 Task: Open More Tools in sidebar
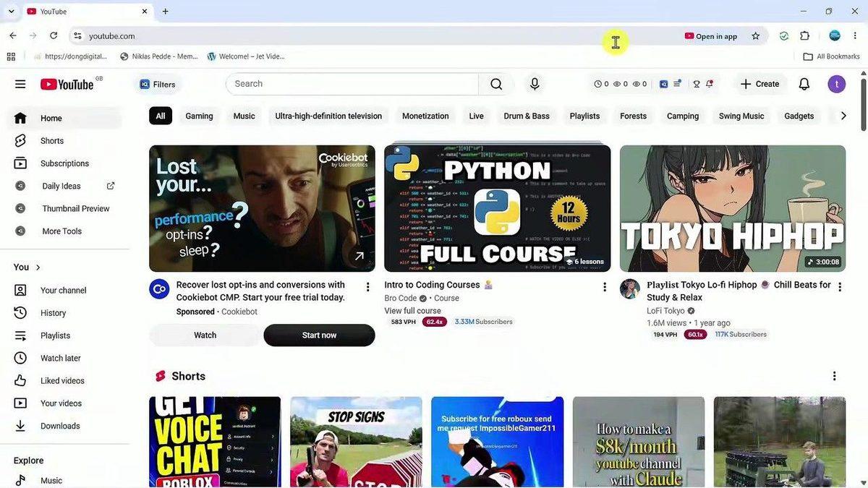coord(65,231)
